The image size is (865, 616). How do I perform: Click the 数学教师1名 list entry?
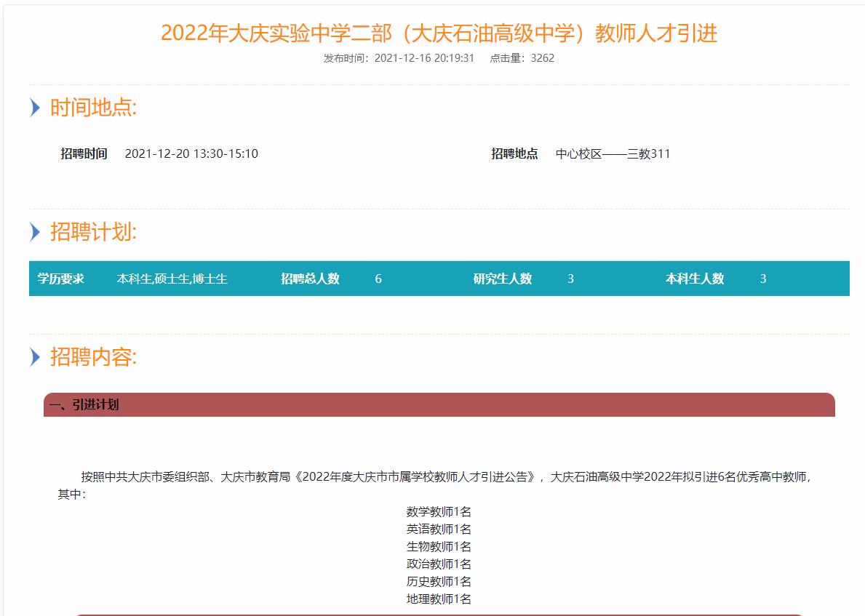(439, 512)
